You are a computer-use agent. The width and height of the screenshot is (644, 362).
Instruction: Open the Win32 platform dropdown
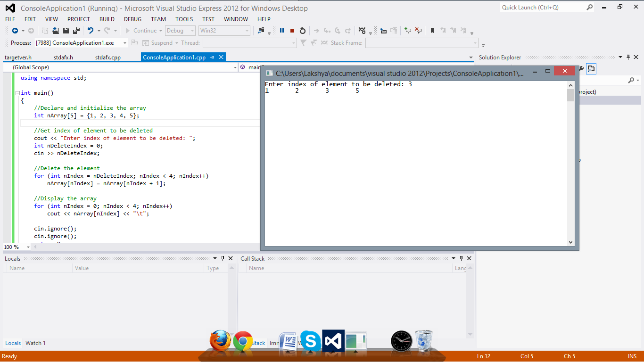point(224,30)
